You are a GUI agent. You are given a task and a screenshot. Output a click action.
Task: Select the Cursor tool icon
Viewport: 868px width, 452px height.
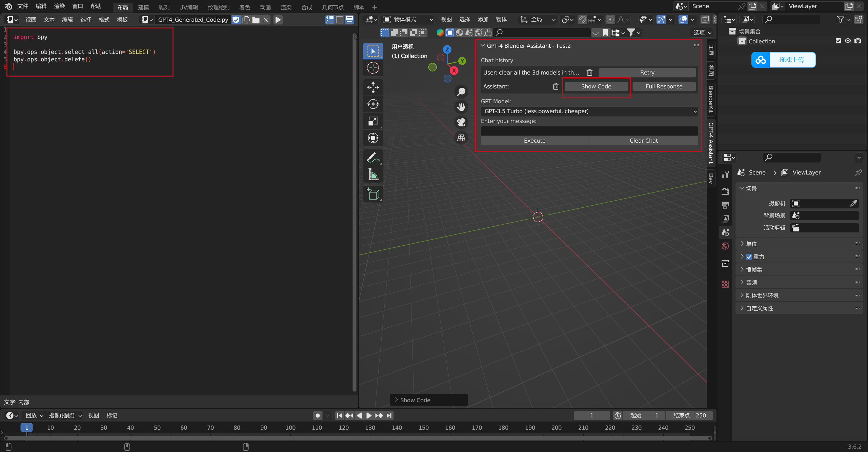373,68
